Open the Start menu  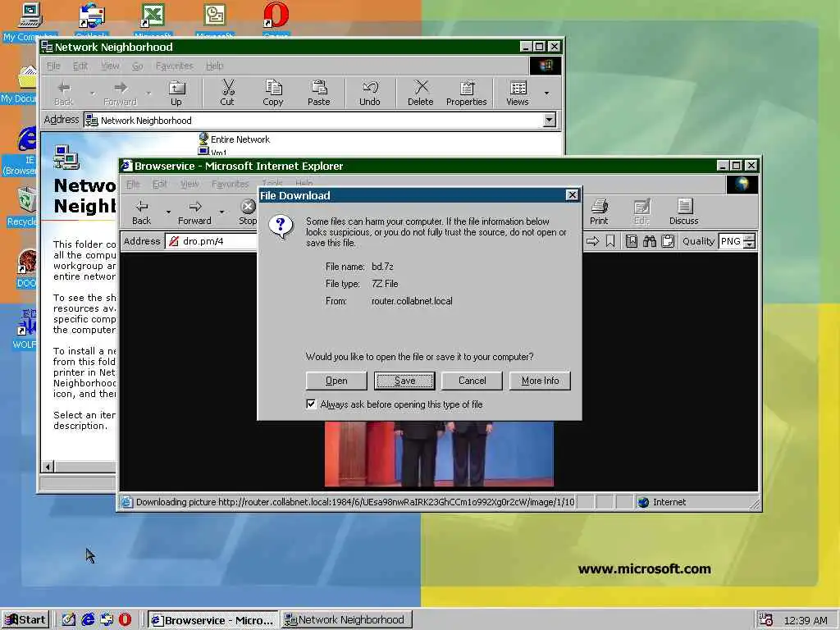click(x=25, y=620)
